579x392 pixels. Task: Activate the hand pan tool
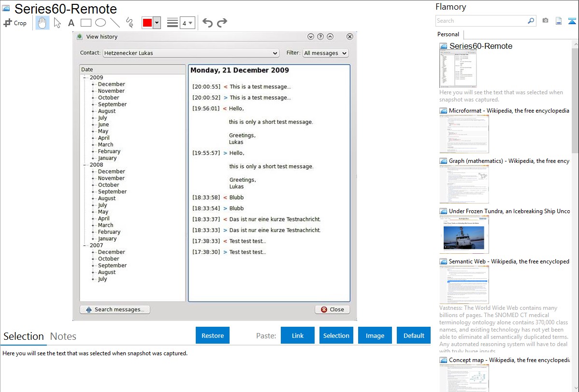[43, 23]
